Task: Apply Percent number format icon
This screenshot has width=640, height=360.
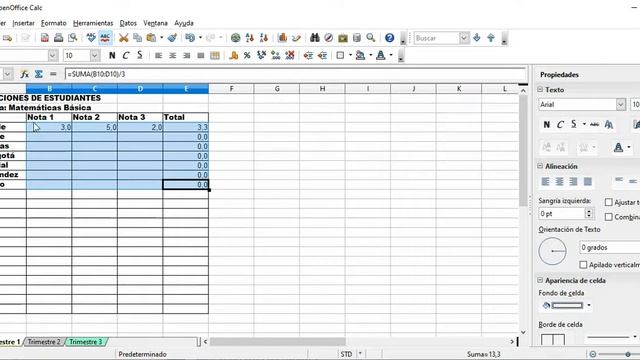Action: (x=247, y=56)
